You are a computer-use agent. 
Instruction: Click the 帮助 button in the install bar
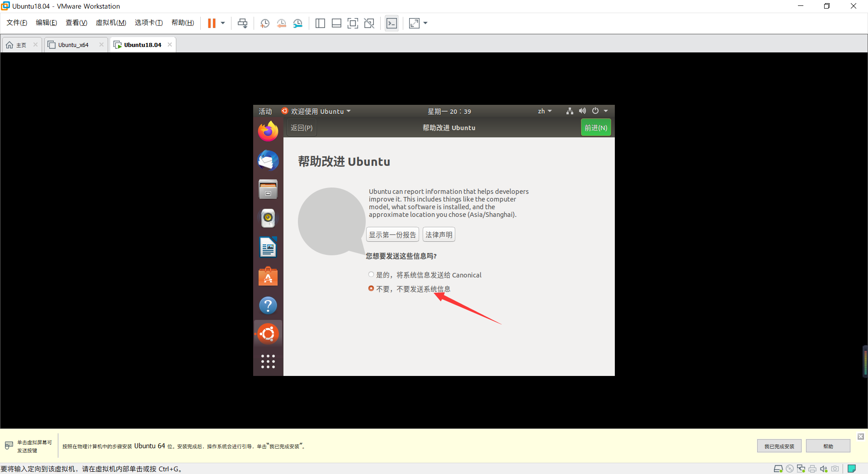click(828, 446)
